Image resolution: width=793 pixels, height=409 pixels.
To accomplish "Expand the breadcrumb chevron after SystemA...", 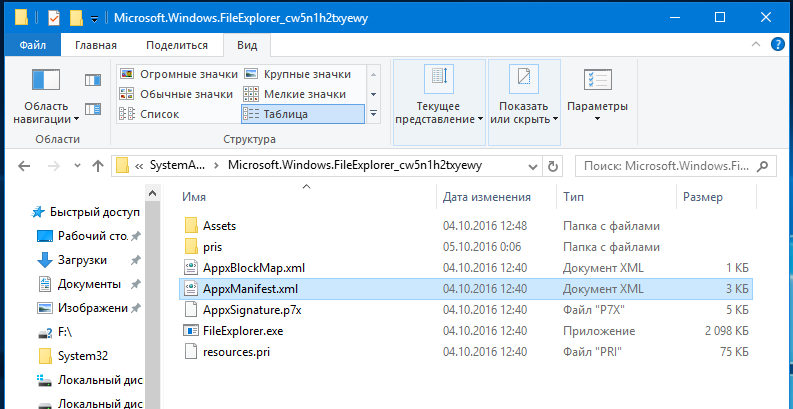I will click(217, 166).
